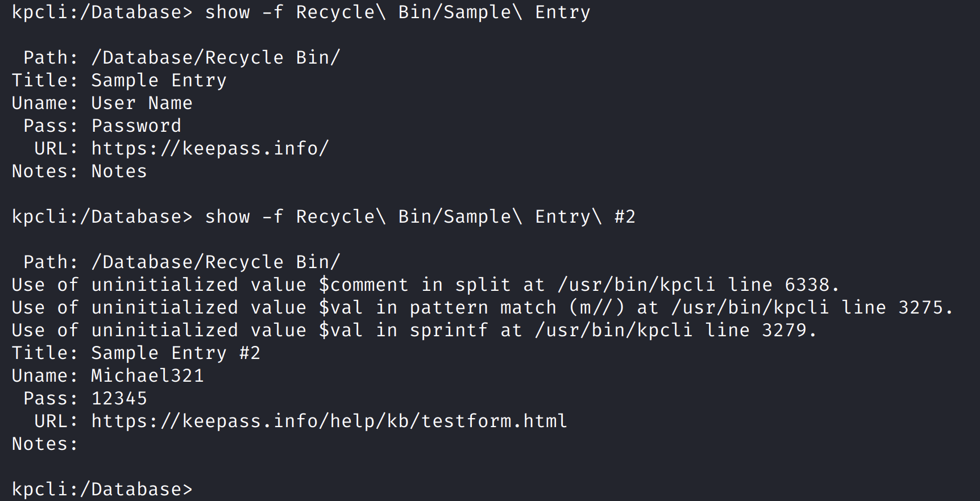Open the https://keepass.info/ URL
980x501 pixels.
pos(210,148)
